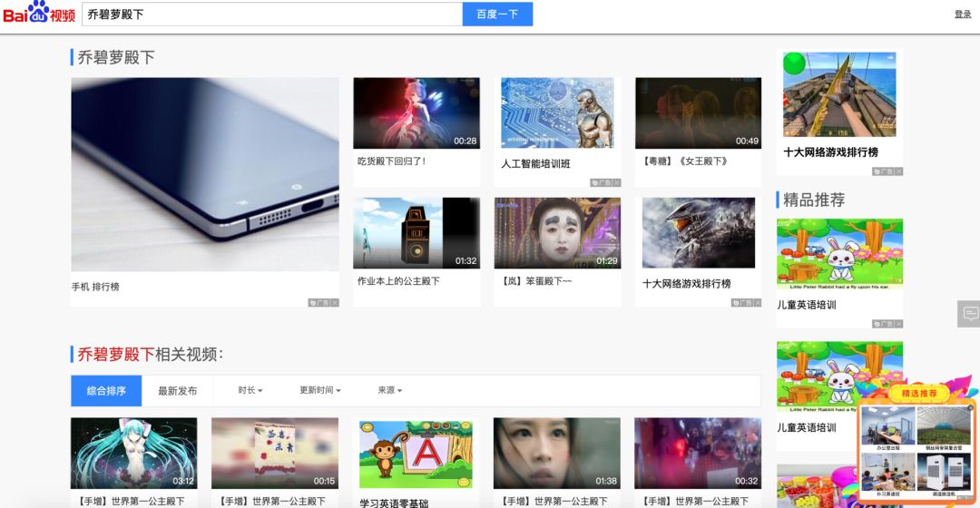Click the 精品推荐 section heading
This screenshot has width=980, height=508.
click(814, 200)
